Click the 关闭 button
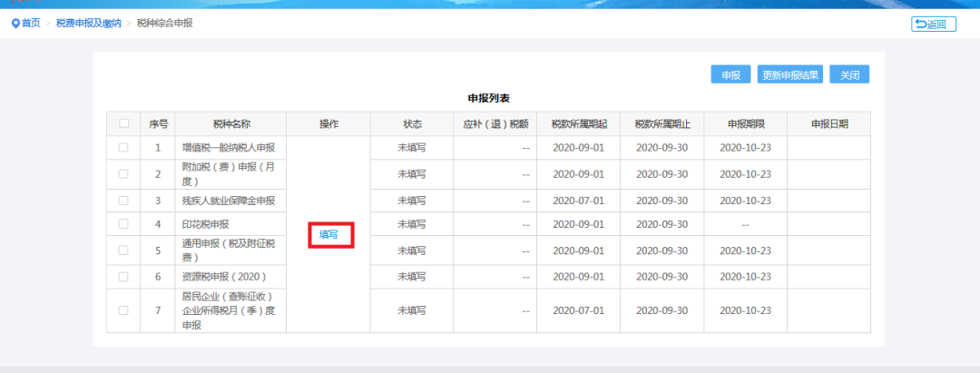Screen dimensions: 980x373 849,74
